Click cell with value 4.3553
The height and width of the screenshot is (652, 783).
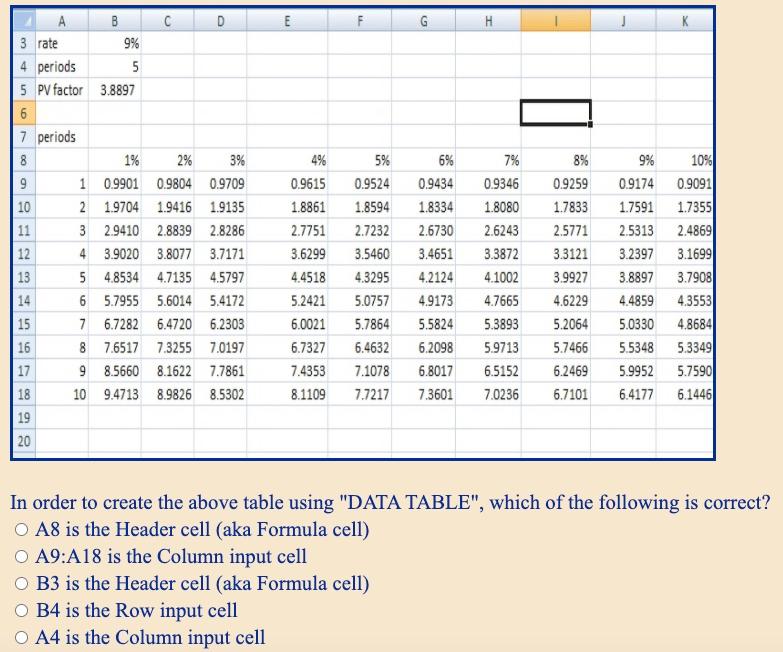pyautogui.click(x=685, y=301)
